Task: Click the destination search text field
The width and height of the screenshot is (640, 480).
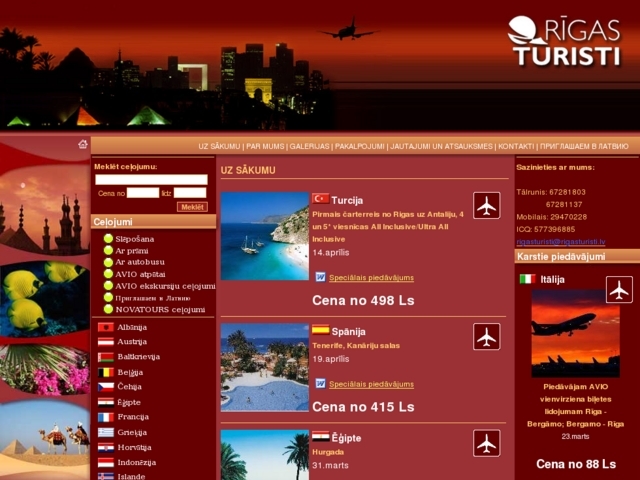Action: [x=150, y=180]
